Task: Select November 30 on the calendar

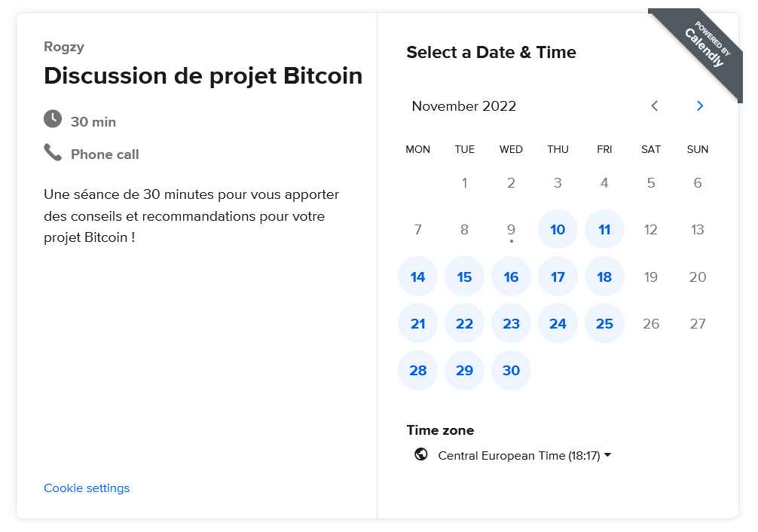Action: point(511,370)
